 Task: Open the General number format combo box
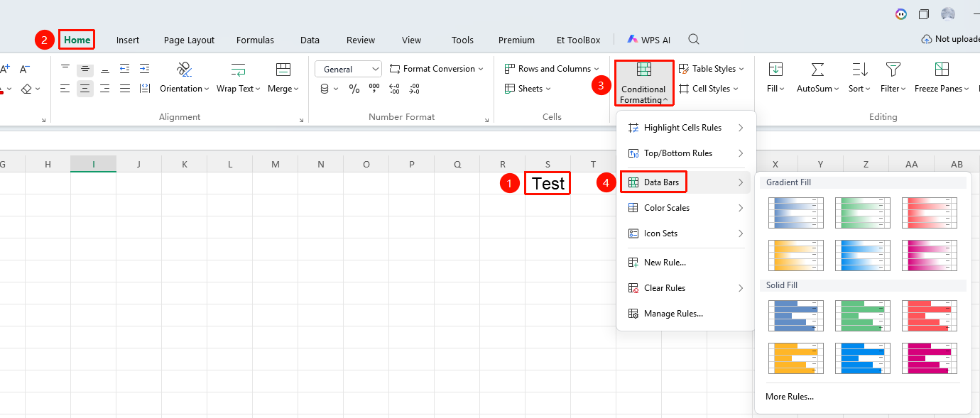pyautogui.click(x=349, y=69)
